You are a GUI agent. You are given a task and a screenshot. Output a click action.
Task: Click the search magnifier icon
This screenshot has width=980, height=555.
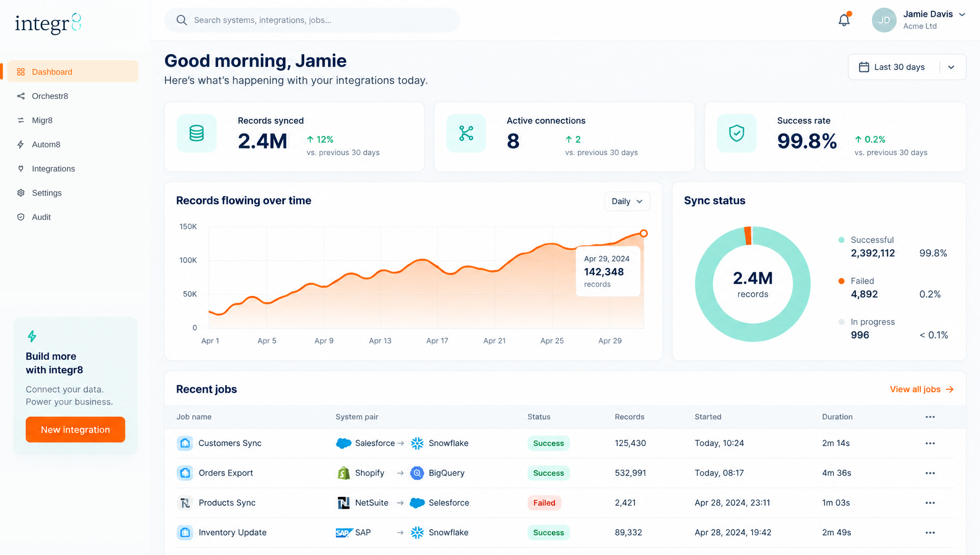[182, 20]
